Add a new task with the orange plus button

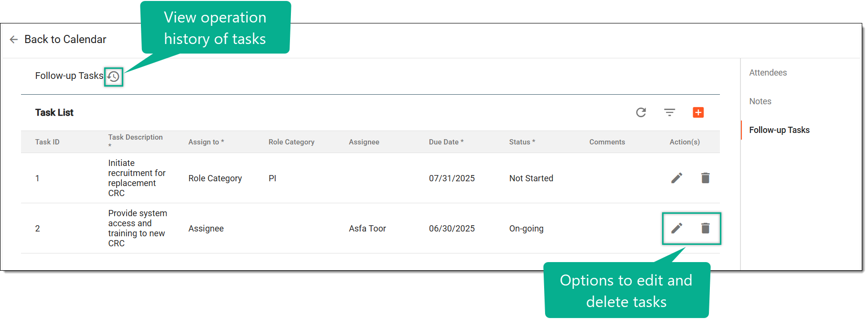pyautogui.click(x=698, y=112)
